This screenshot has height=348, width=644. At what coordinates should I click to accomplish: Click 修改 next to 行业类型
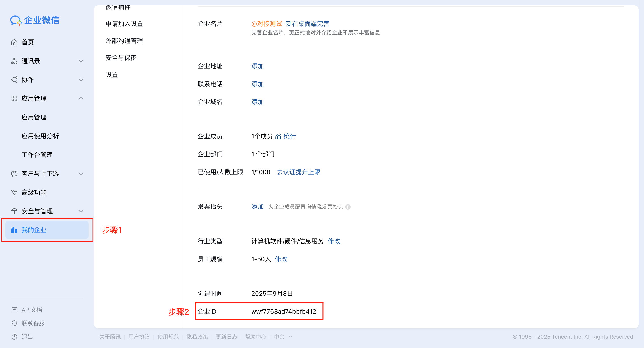tap(334, 241)
